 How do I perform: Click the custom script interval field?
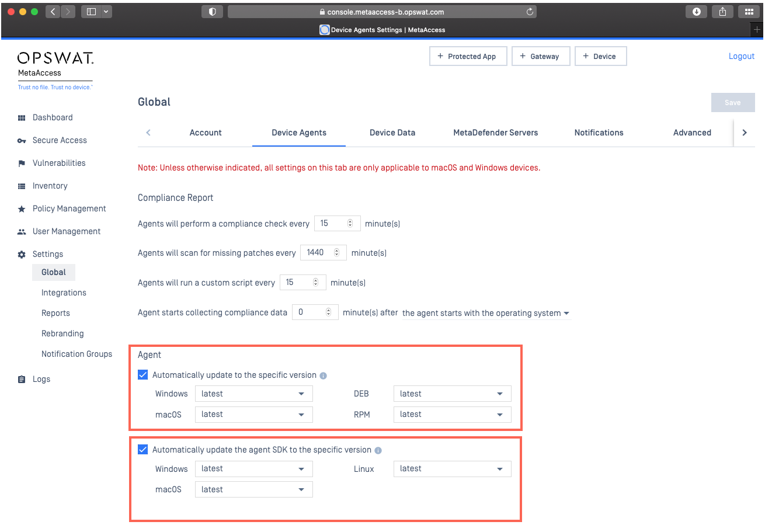[302, 282]
